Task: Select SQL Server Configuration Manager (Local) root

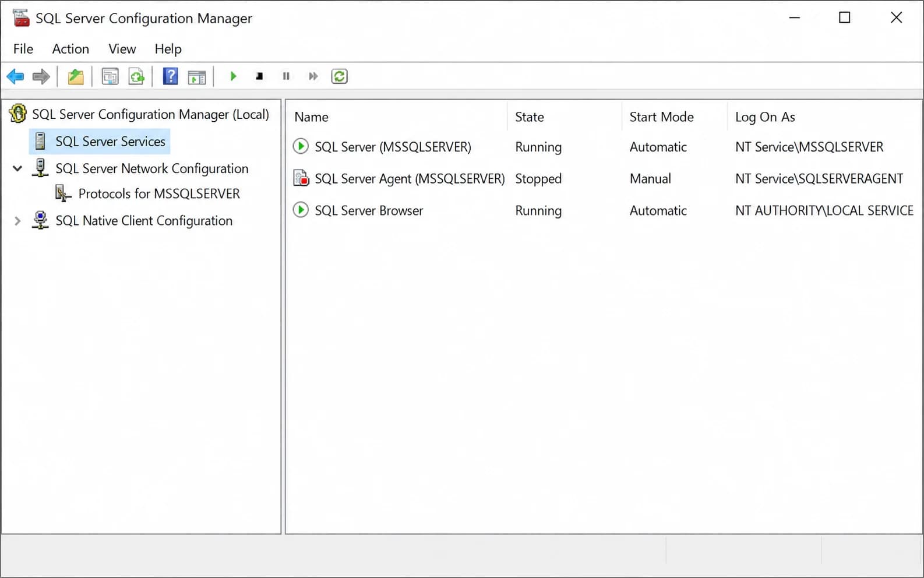Action: [x=150, y=114]
